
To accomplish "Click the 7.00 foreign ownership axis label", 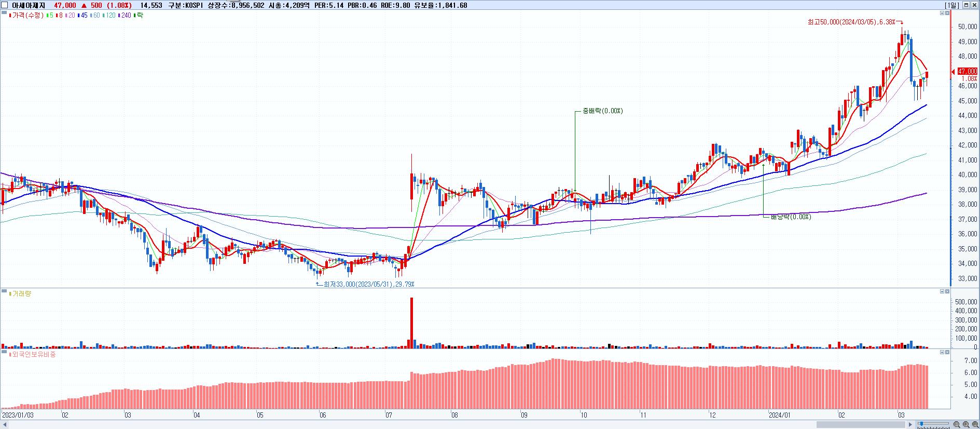I will pyautogui.click(x=972, y=360).
